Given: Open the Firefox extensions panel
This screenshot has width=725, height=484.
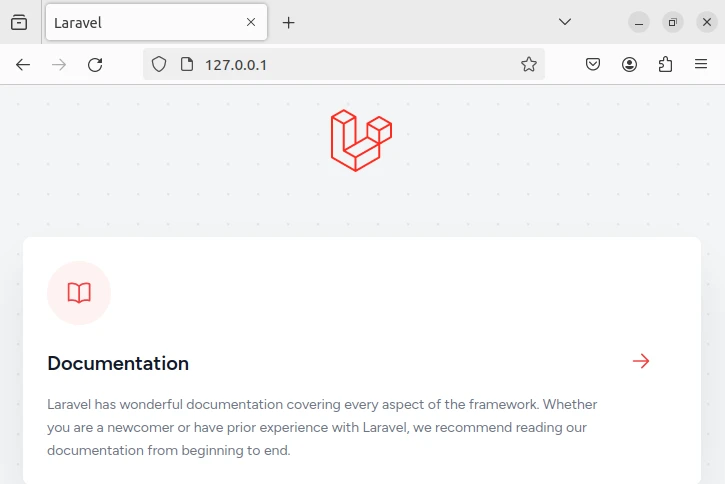Looking at the screenshot, I should 666,65.
